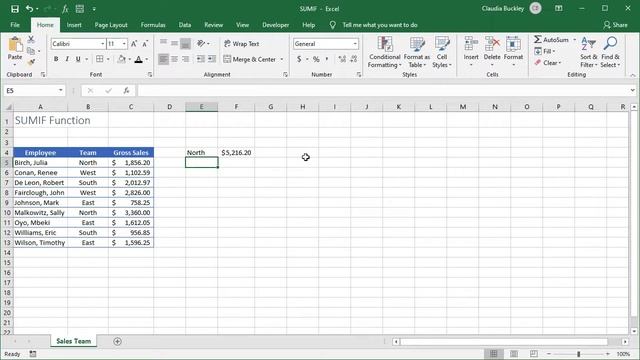
Task: Expand the Merge & Center dropdown arrow
Action: coord(282,60)
